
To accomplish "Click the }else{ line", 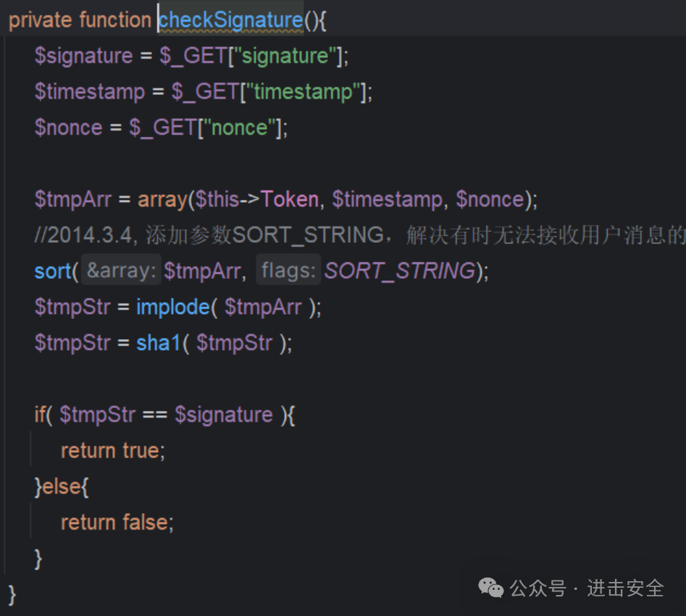I will point(62,486).
